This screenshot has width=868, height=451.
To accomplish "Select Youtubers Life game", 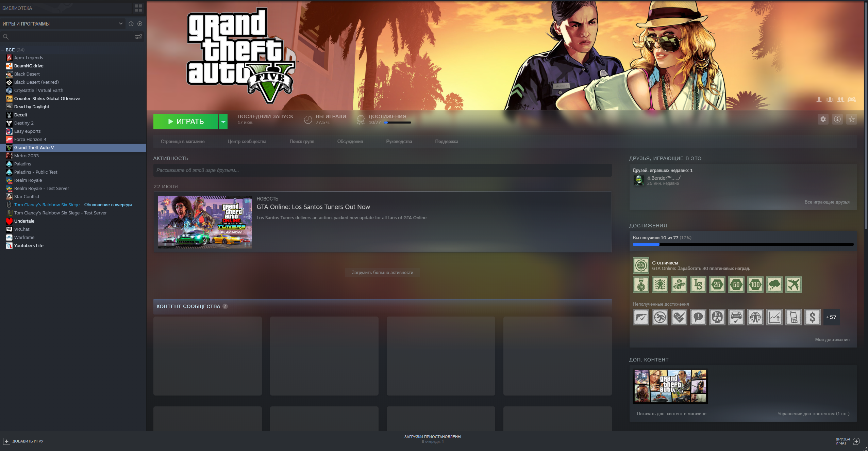I will click(73, 245).
